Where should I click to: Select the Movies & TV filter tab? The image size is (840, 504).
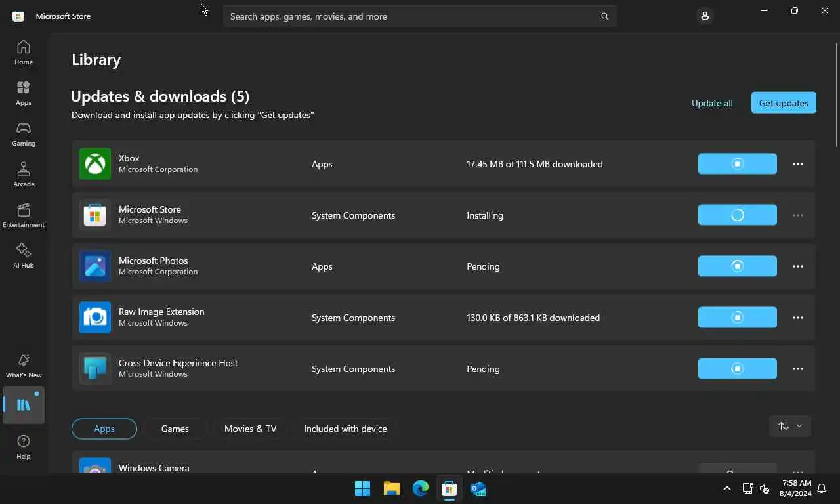click(251, 429)
